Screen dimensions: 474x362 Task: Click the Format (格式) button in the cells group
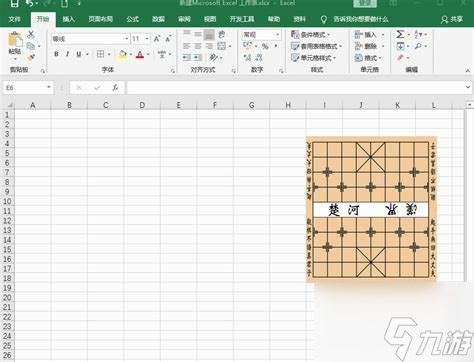click(368, 58)
